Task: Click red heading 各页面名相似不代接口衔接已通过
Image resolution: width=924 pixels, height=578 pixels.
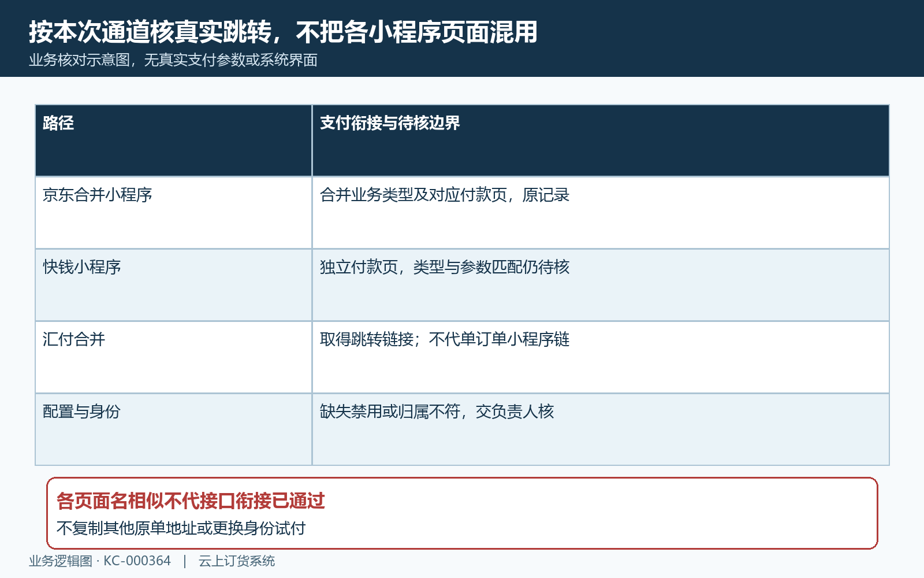Action: [191, 501]
